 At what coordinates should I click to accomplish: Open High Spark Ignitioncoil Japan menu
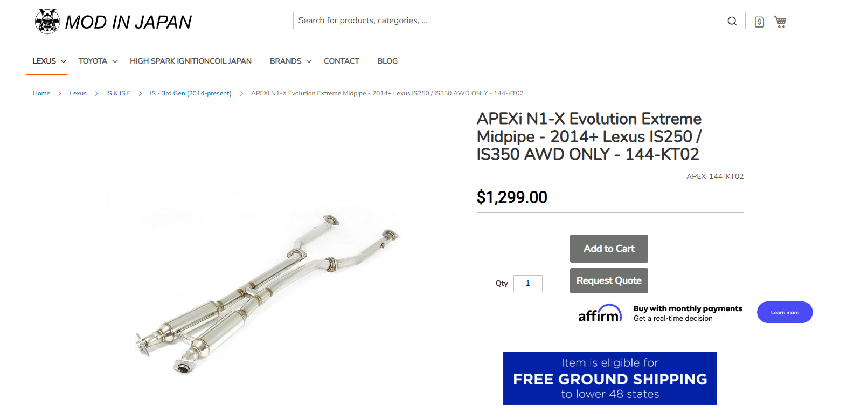tap(191, 61)
